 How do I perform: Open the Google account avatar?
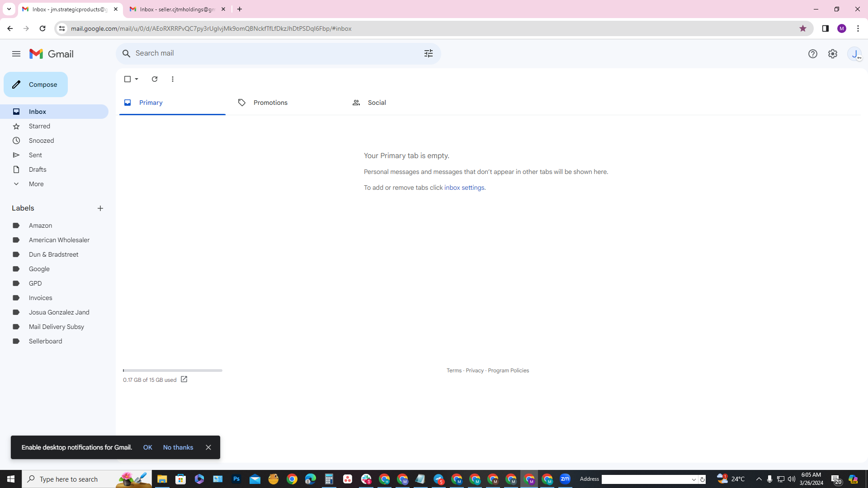point(855,54)
